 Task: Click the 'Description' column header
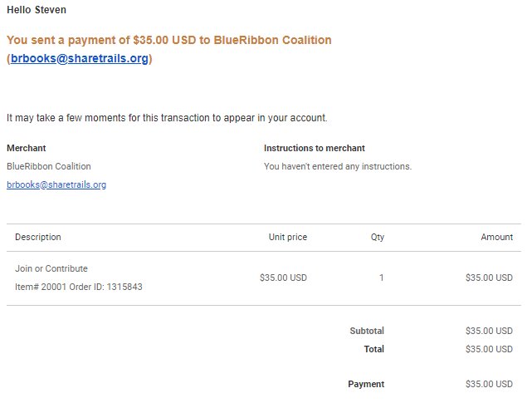tap(38, 237)
